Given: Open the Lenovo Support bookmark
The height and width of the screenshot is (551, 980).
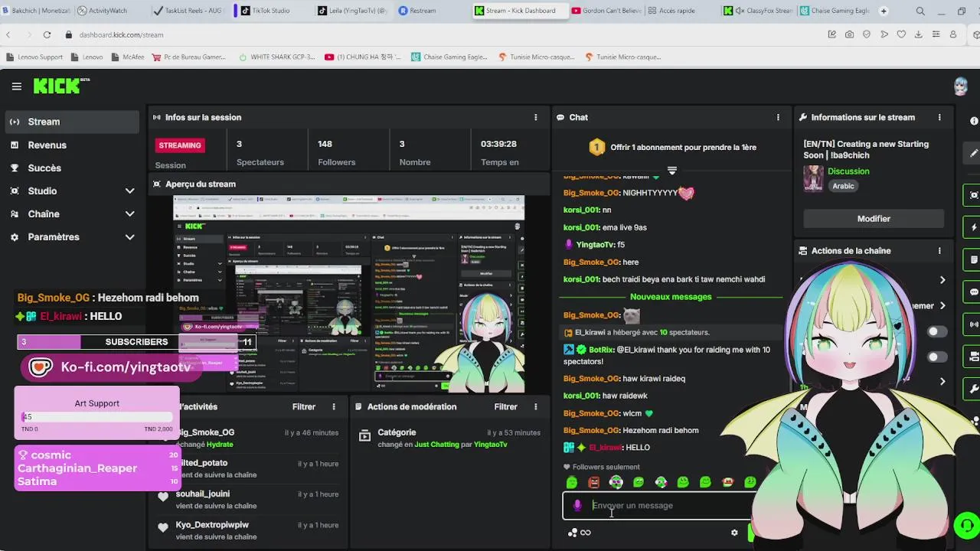Looking at the screenshot, I should [x=34, y=57].
